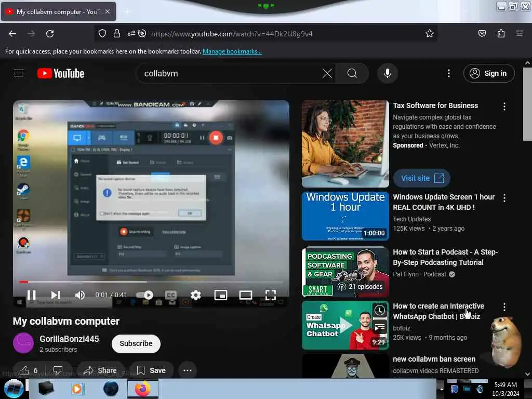Open the purple channel avatar
Screen dimensions: 532x399
coord(23,343)
